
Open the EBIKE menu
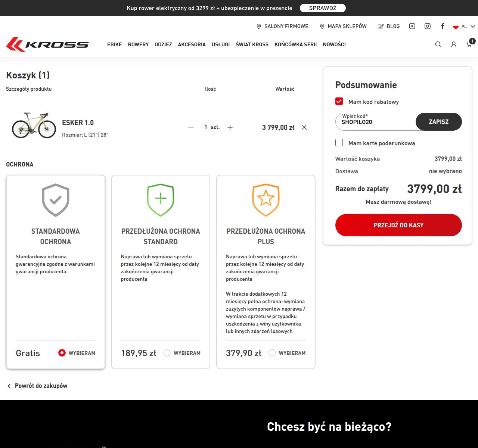pos(115,44)
